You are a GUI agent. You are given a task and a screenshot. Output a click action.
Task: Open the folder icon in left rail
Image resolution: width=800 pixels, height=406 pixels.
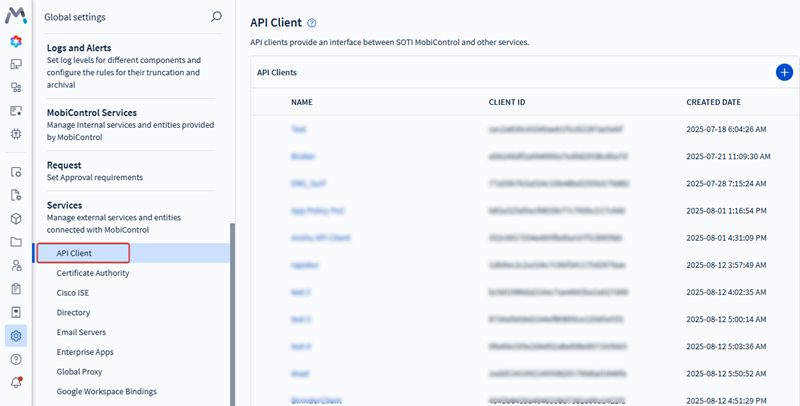pyautogui.click(x=16, y=242)
